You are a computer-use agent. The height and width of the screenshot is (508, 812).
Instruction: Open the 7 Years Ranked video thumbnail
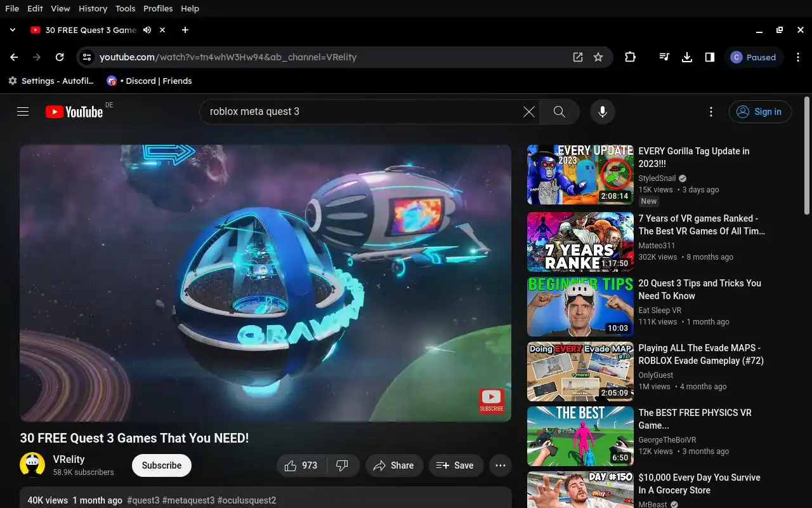(x=580, y=242)
